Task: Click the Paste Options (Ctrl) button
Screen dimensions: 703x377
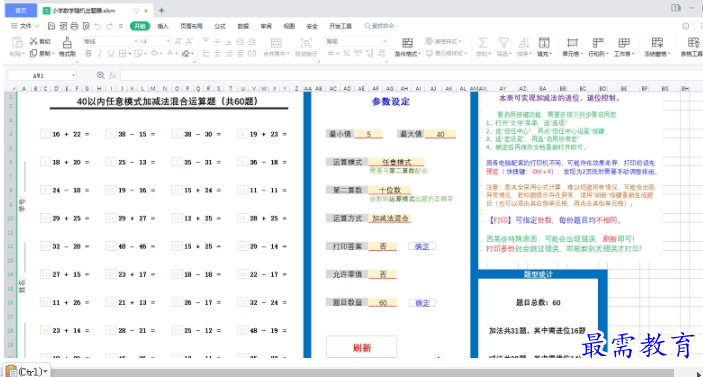Action: pos(26,371)
